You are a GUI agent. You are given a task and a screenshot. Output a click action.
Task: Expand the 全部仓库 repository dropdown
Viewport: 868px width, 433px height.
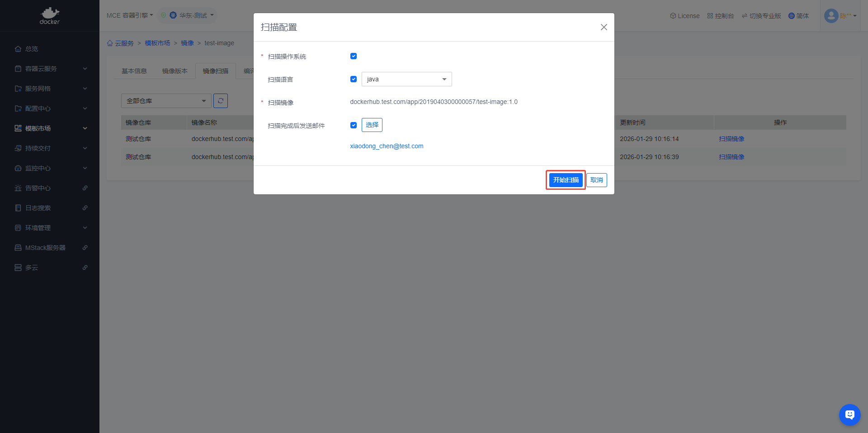(x=166, y=101)
